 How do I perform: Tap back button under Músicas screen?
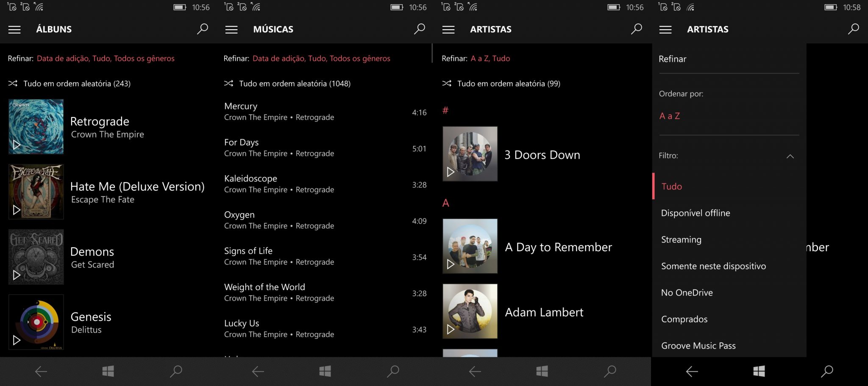pyautogui.click(x=258, y=372)
